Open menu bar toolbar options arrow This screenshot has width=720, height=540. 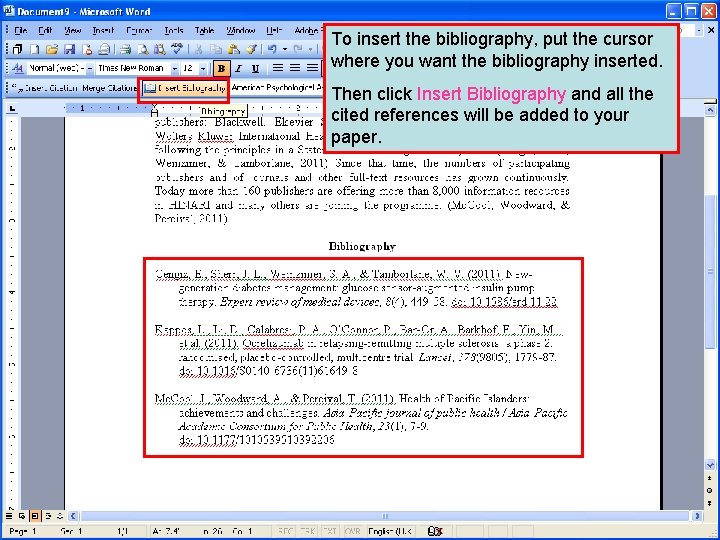[698, 30]
